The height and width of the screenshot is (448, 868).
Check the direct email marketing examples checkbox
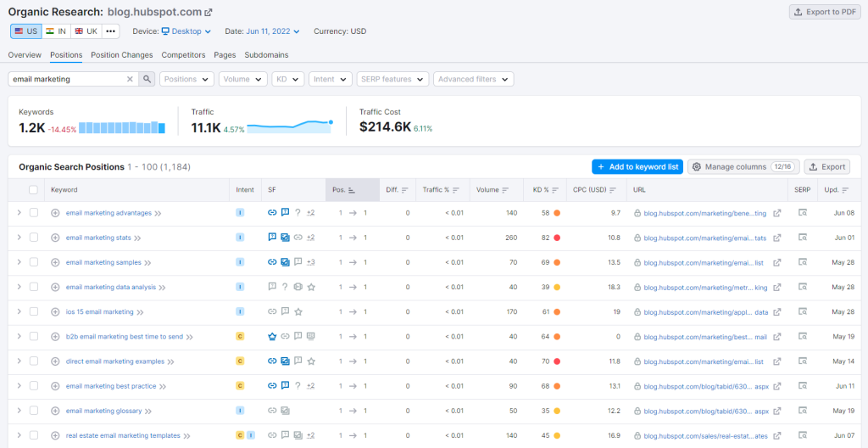click(x=34, y=361)
